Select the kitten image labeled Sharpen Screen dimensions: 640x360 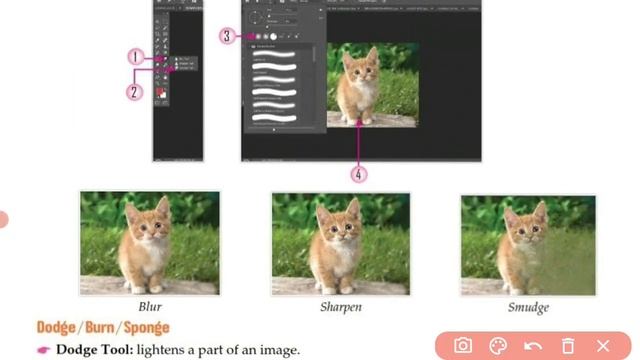click(x=341, y=244)
